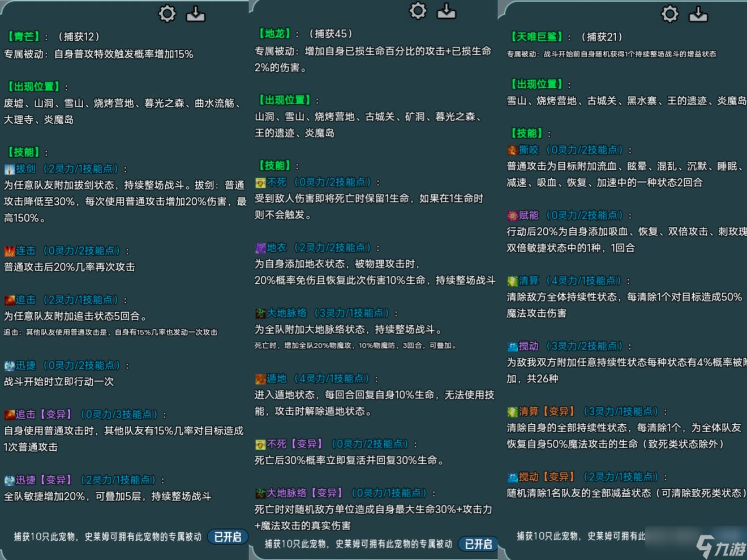
Task: Select the 追击【变异】 skill icon
Action: click(x=9, y=415)
